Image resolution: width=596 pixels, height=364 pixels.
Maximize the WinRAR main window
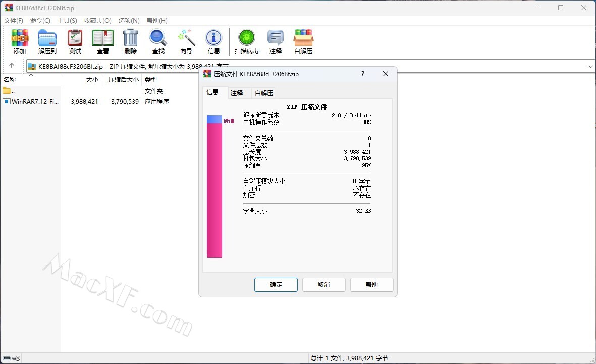[561, 8]
